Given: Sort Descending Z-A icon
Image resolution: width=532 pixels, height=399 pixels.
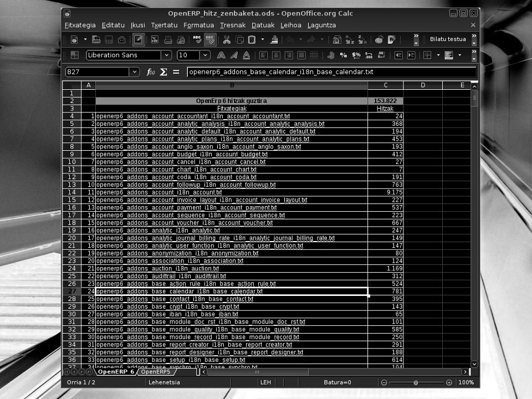Looking at the screenshot, I should point(362,40).
